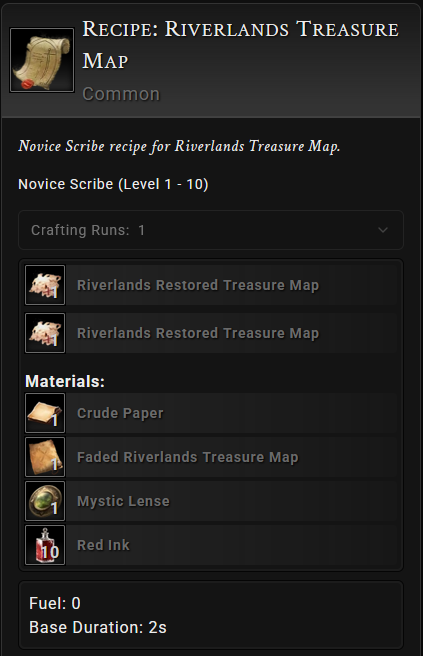
Task: Expand the crafting runs chevron arrow
Action: [x=382, y=230]
